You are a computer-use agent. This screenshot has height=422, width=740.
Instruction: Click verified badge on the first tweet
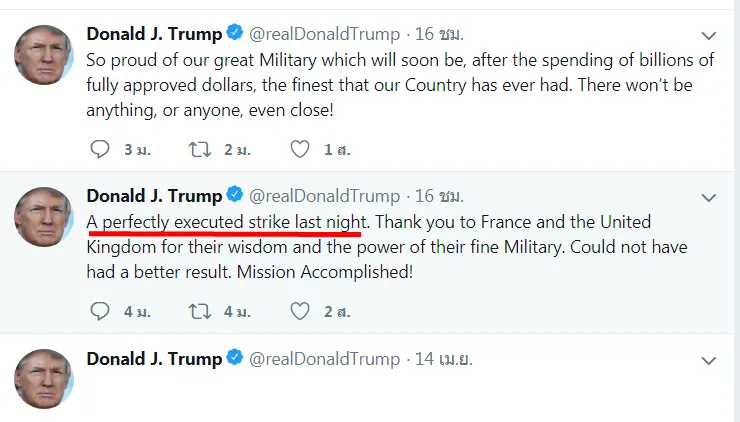[235, 34]
